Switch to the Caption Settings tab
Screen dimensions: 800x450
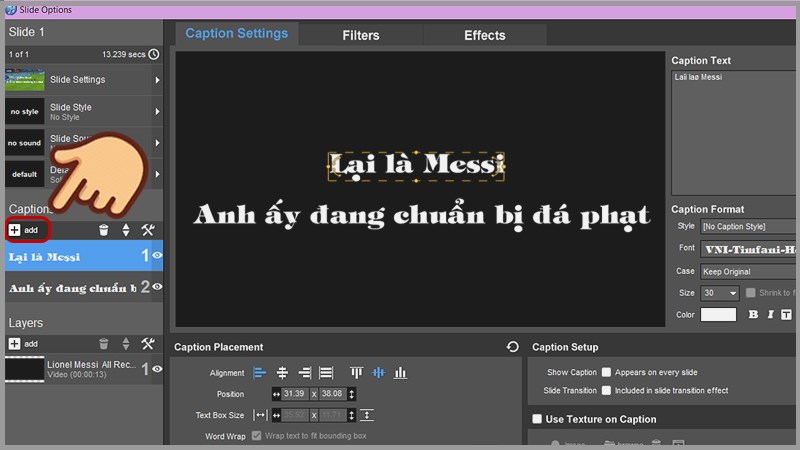pyautogui.click(x=237, y=34)
